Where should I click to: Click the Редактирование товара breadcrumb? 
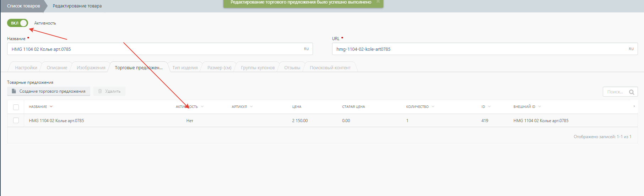point(77,6)
